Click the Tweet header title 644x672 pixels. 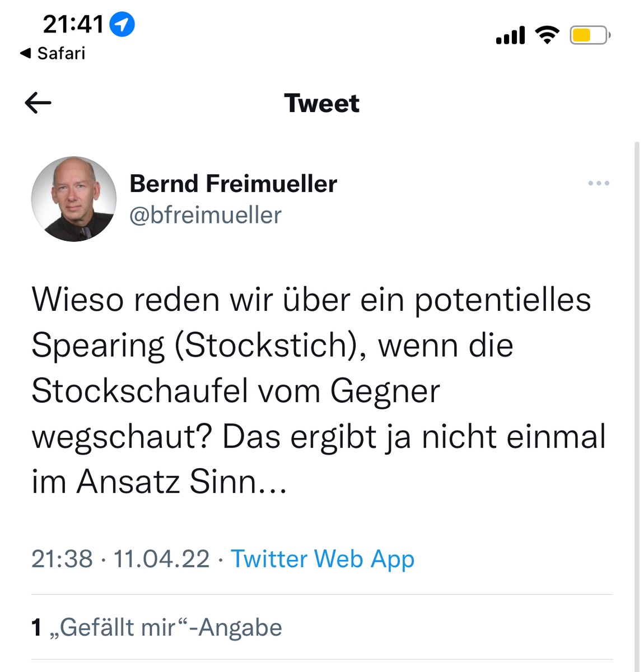321,103
